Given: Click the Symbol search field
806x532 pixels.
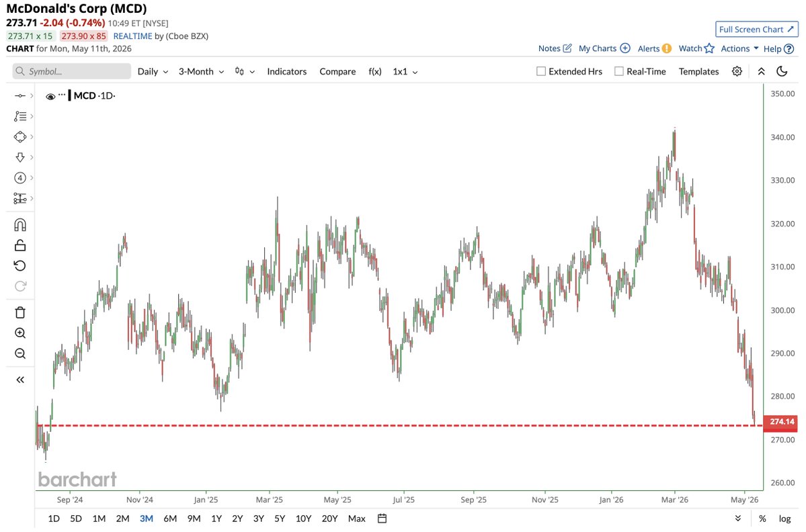Looking at the screenshot, I should [72, 71].
